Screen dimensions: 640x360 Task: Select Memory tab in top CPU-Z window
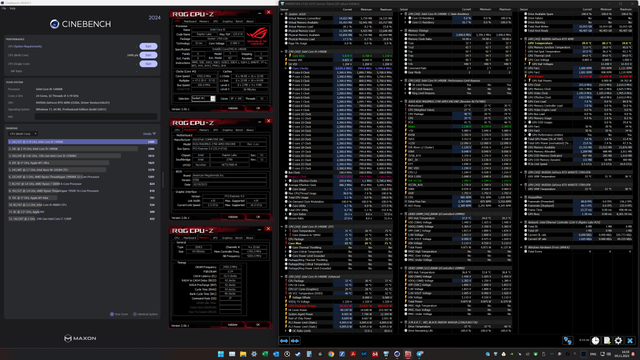204,21
